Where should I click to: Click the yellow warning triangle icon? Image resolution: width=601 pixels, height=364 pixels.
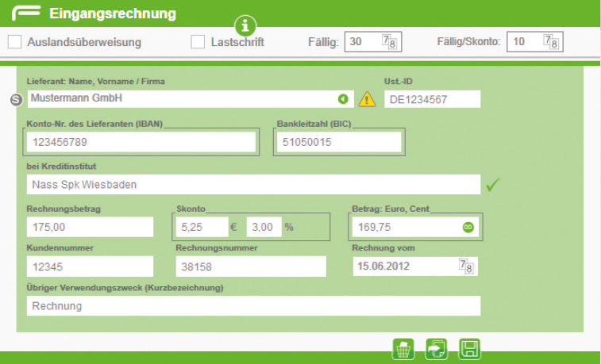(x=367, y=99)
